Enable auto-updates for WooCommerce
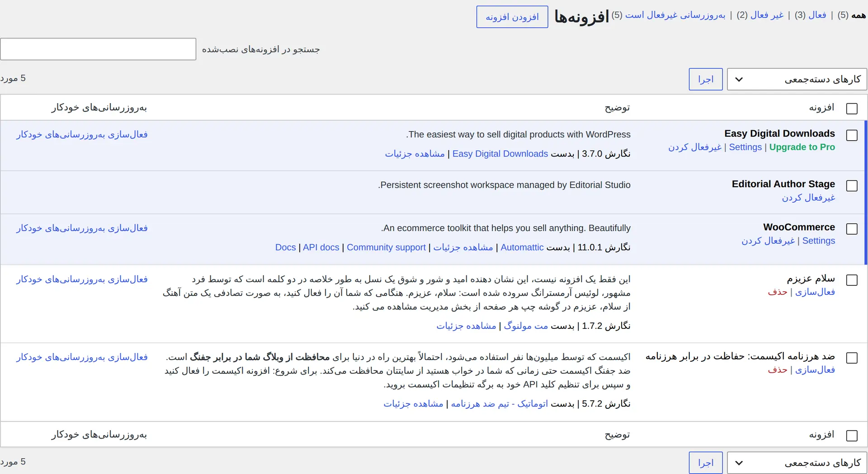The height and width of the screenshot is (474, 868). pyautogui.click(x=82, y=228)
